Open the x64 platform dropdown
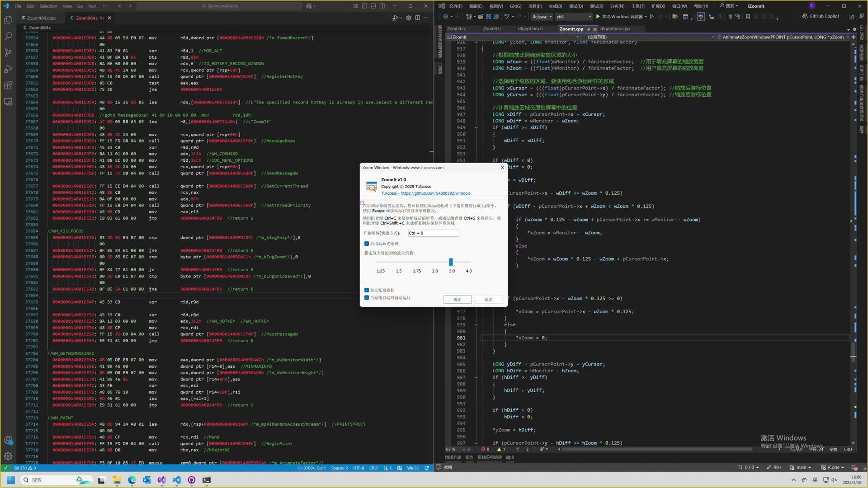This screenshot has width=868, height=488. [573, 17]
